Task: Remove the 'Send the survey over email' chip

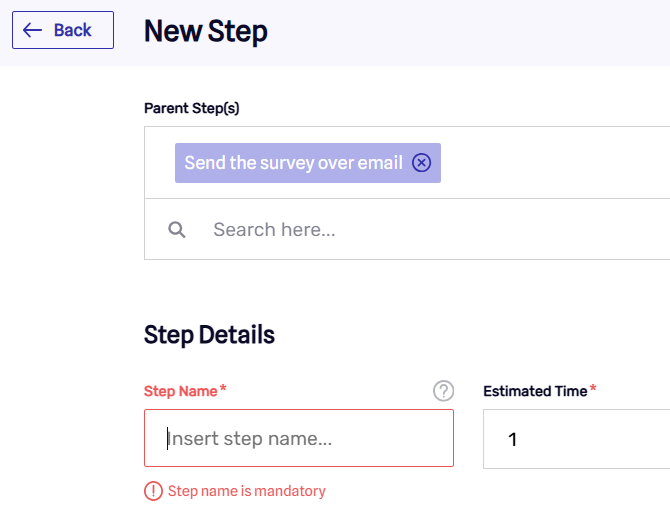Action: [421, 163]
